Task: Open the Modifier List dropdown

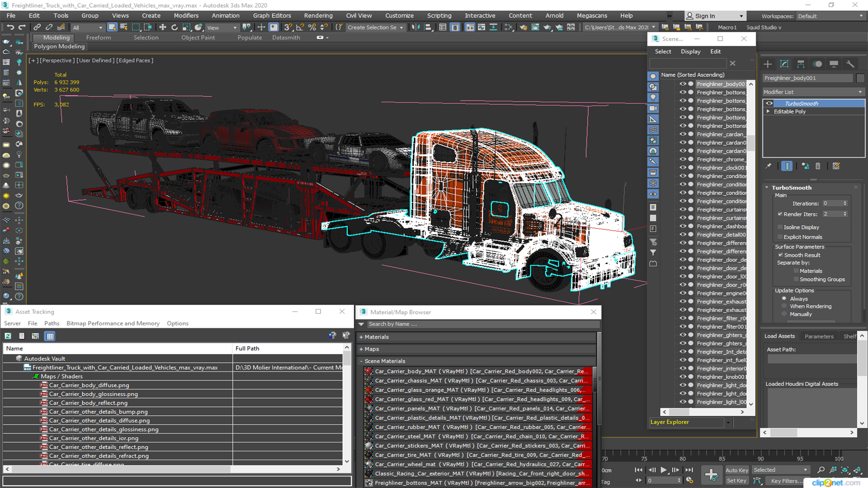Action: tap(813, 92)
